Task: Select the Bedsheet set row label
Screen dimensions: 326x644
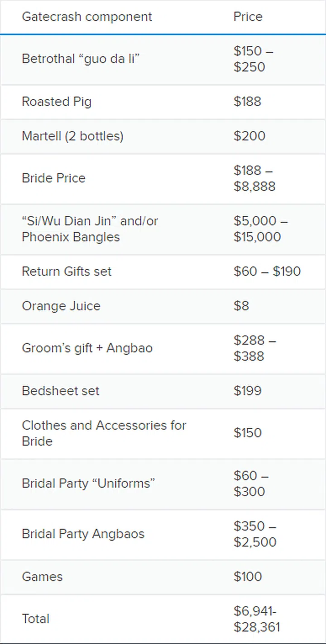Action: [60, 391]
